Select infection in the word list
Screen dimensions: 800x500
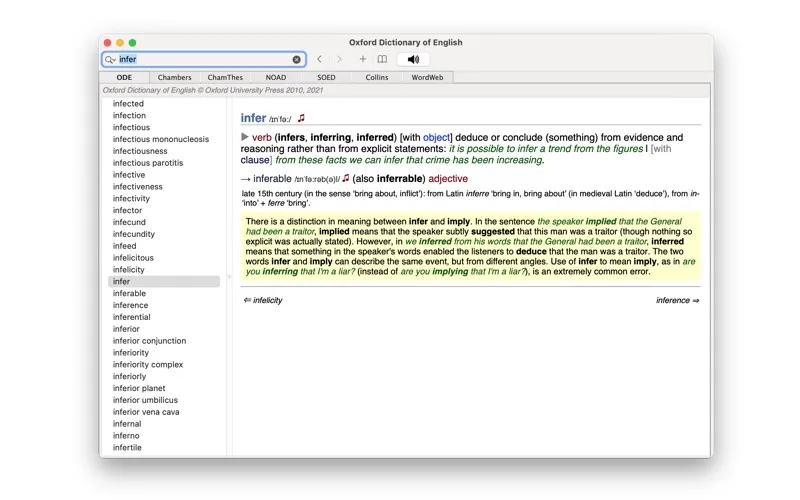click(129, 115)
